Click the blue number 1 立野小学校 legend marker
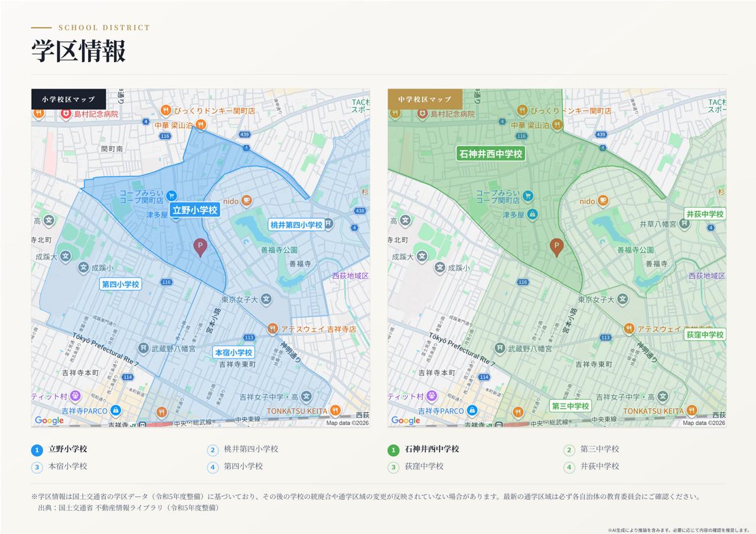The image size is (756, 534). click(x=37, y=450)
